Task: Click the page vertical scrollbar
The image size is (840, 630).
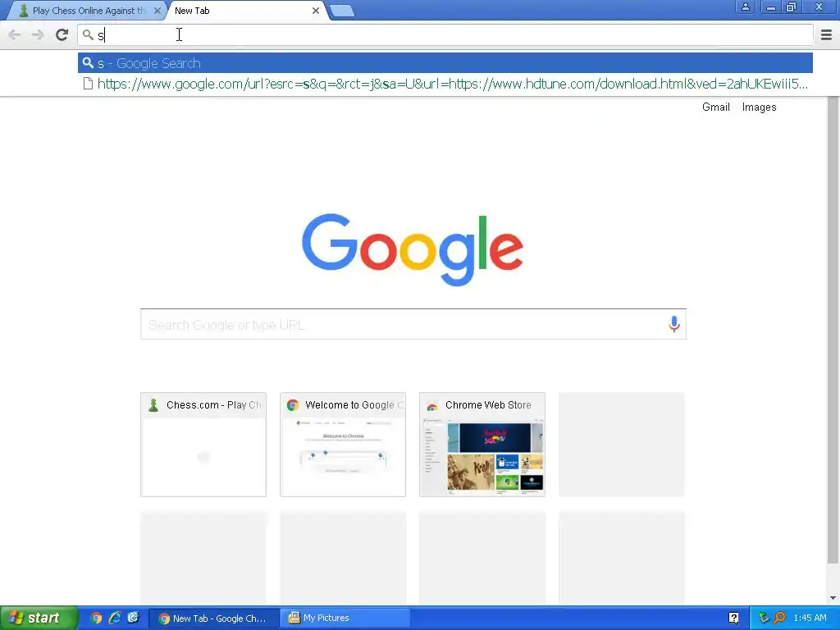Action: coord(833,330)
